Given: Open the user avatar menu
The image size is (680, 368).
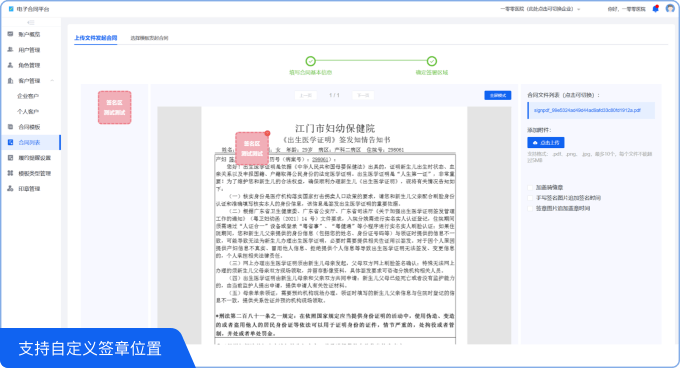Looking at the screenshot, I should (x=670, y=8).
